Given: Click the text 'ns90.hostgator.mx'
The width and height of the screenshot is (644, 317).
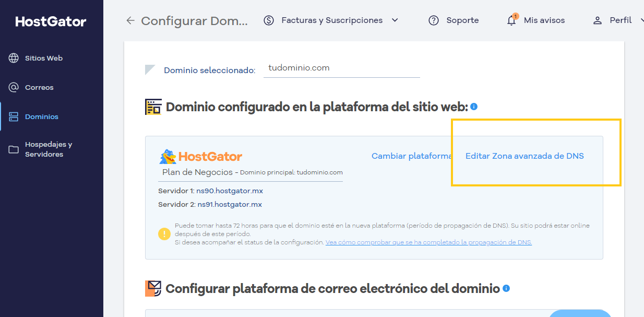Looking at the screenshot, I should [x=229, y=191].
